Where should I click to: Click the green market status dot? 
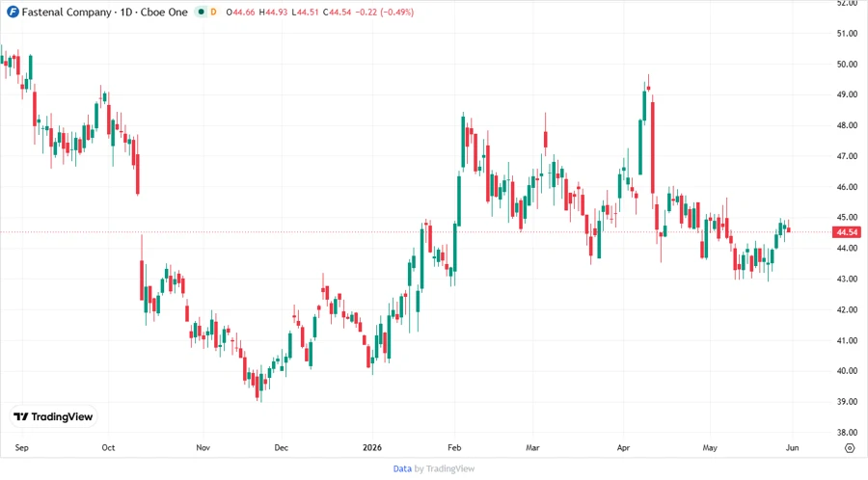tap(201, 12)
